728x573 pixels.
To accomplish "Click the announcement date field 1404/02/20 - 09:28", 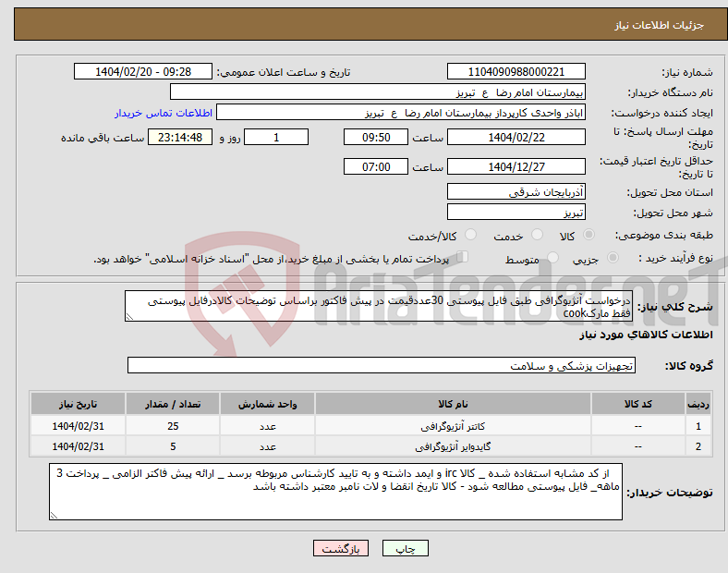I will tap(143, 71).
